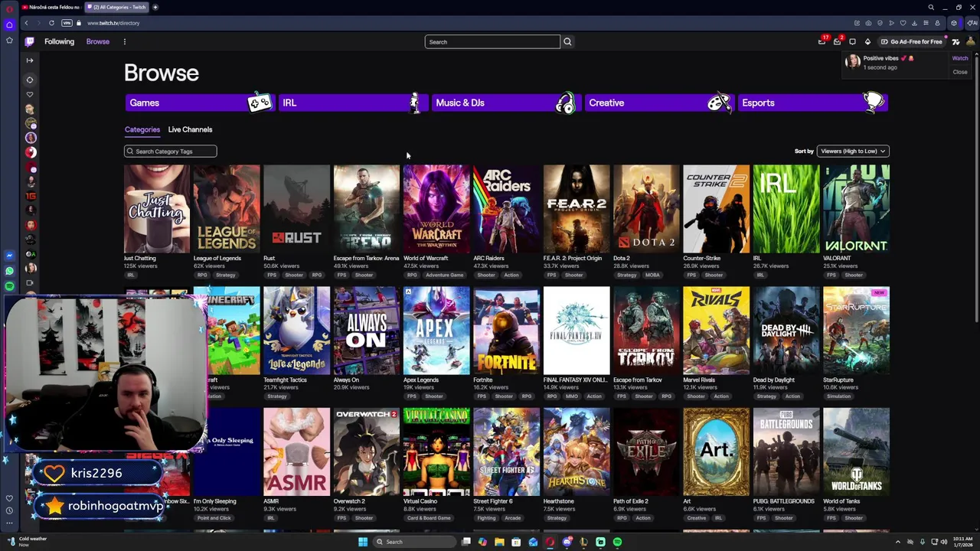Switch to the Live Channels tab
Viewport: 980px width, 551px height.
pyautogui.click(x=190, y=129)
